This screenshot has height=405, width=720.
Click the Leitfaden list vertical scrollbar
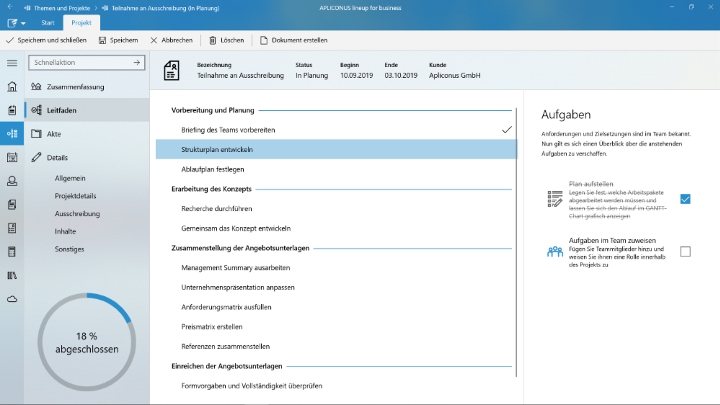coord(517,242)
